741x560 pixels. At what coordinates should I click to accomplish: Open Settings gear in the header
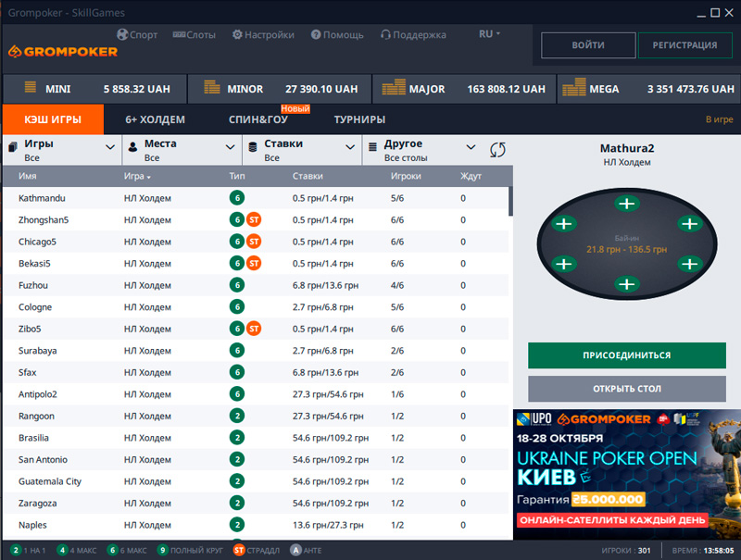click(237, 34)
